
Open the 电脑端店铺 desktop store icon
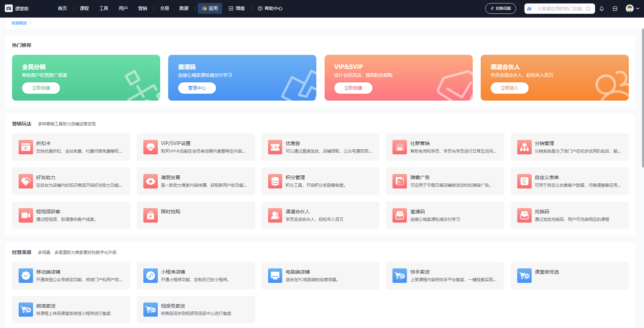click(275, 276)
